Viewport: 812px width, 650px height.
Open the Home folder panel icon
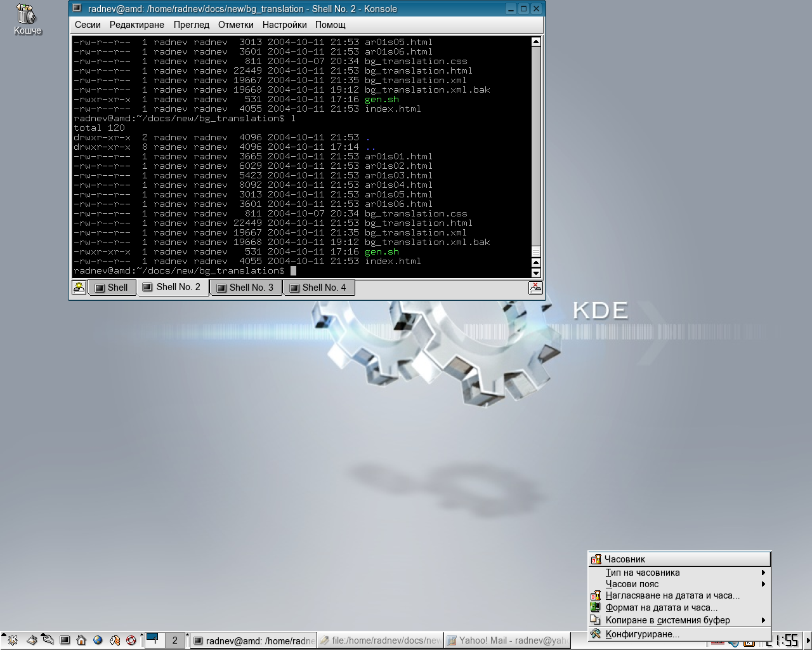coord(81,640)
